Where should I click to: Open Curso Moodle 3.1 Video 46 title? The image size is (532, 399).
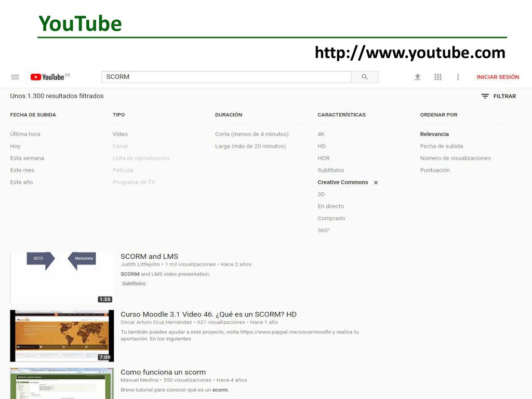click(208, 314)
